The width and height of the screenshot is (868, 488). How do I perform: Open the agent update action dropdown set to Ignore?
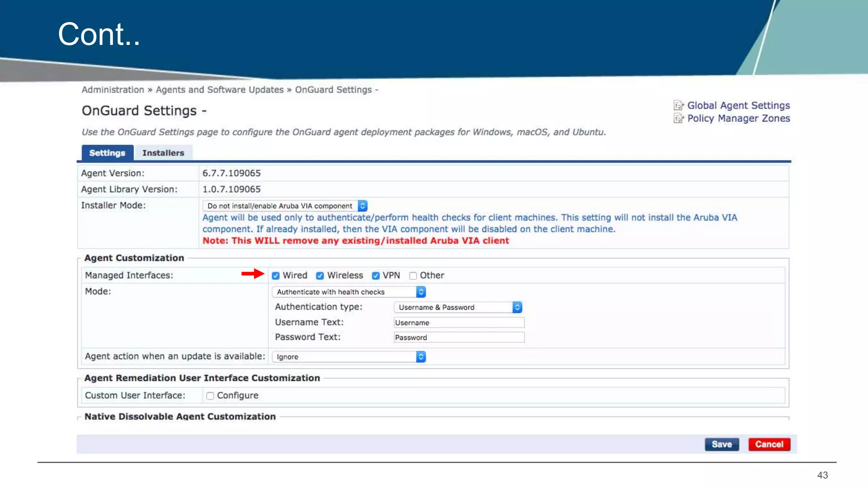coord(349,357)
